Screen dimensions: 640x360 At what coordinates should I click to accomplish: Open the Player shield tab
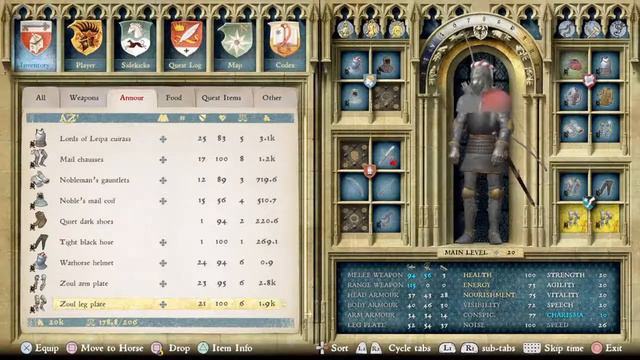coord(85,45)
